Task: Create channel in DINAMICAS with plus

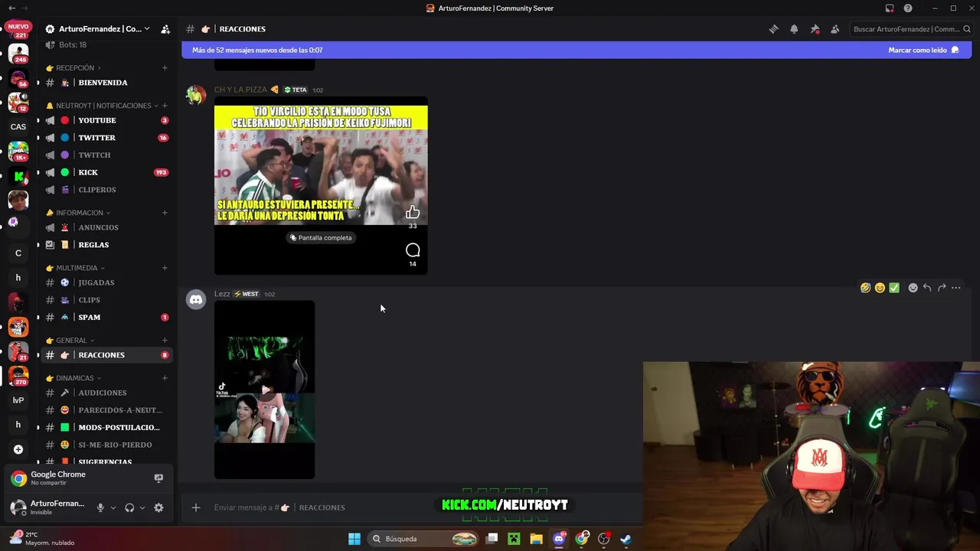Action: (165, 378)
